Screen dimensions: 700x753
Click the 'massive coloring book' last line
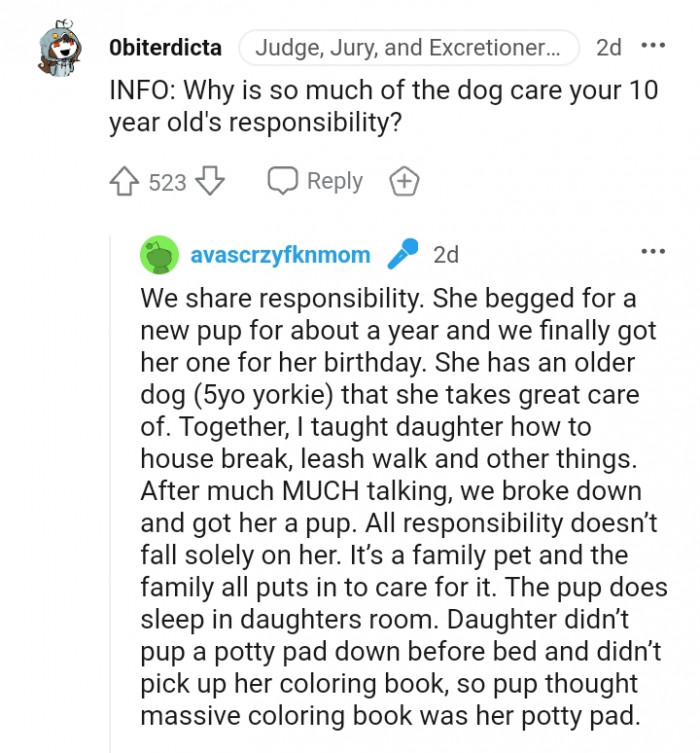(390, 716)
